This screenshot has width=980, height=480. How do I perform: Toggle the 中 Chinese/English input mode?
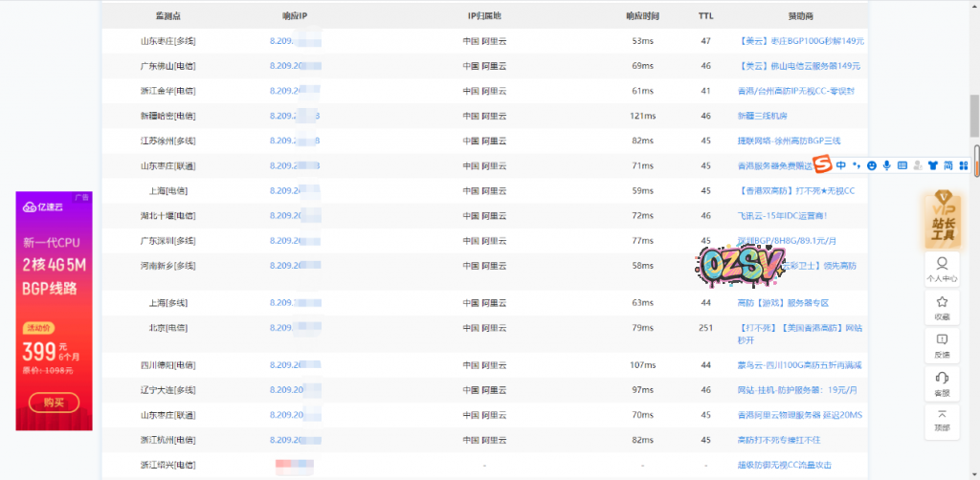coord(840,165)
